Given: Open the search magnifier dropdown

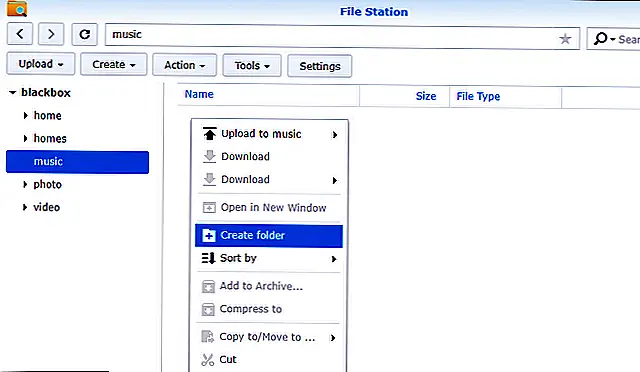Looking at the screenshot, I should (x=604, y=39).
